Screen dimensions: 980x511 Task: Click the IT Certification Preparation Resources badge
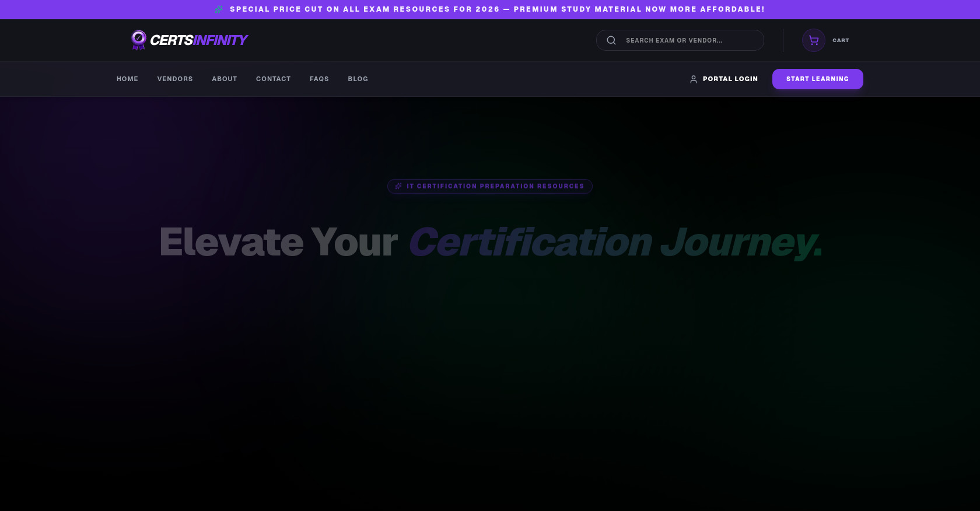pos(490,186)
